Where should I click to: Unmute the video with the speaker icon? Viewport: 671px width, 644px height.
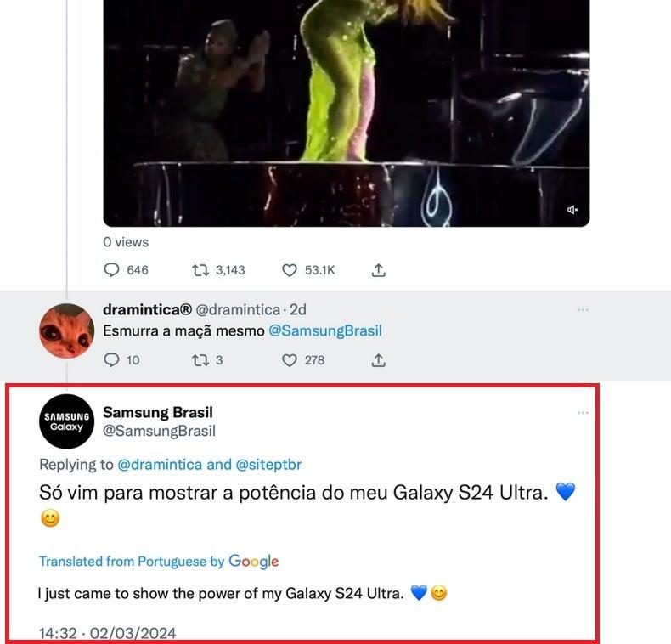coord(573,210)
